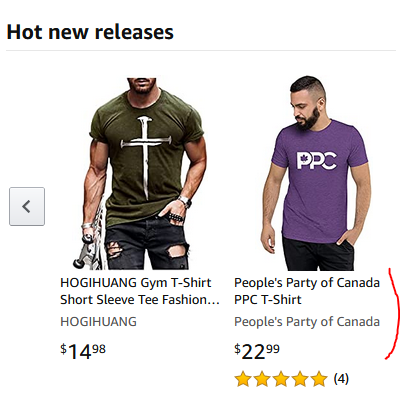
Task: Click the $14.98 price
Action: 83,351
